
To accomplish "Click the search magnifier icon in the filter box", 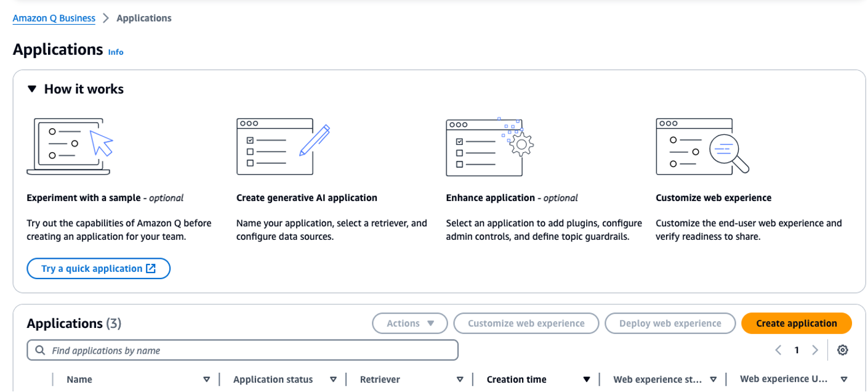I will (41, 350).
